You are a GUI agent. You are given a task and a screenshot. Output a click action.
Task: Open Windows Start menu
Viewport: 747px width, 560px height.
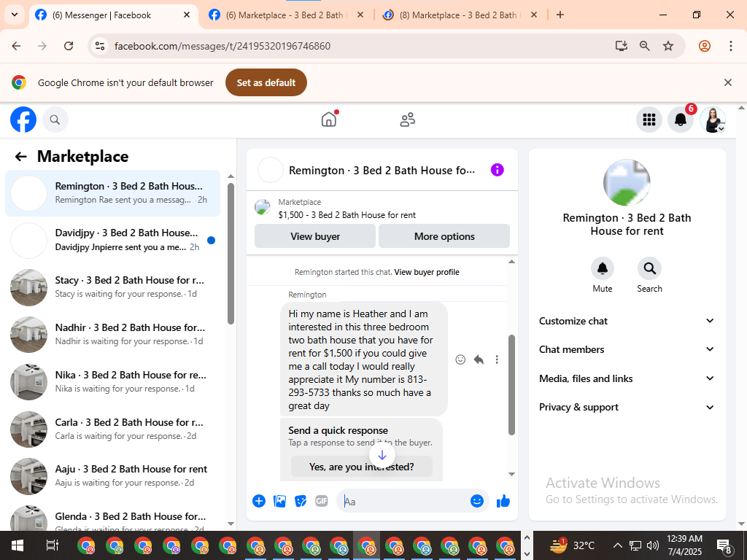click(x=18, y=545)
